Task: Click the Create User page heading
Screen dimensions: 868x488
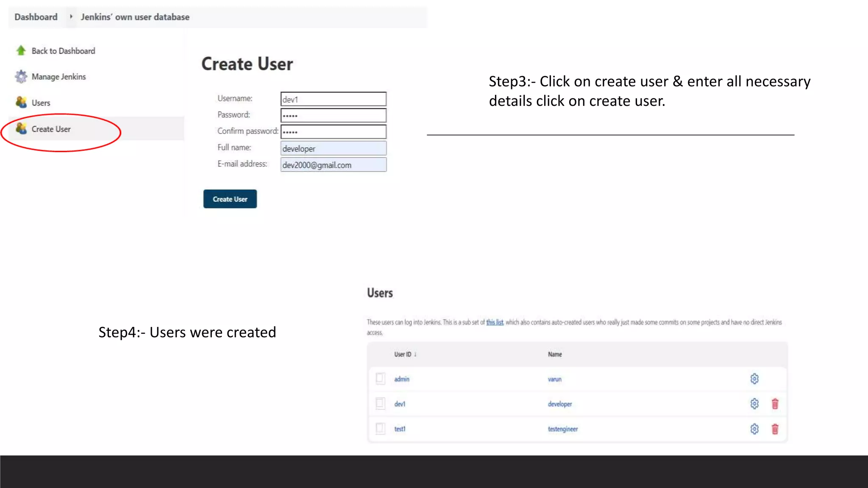Action: 247,64
